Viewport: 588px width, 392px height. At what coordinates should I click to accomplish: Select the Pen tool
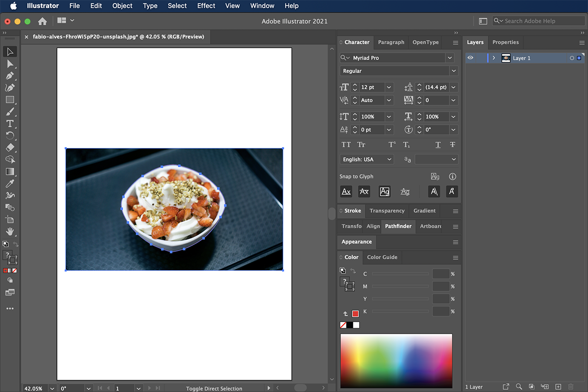[10, 76]
